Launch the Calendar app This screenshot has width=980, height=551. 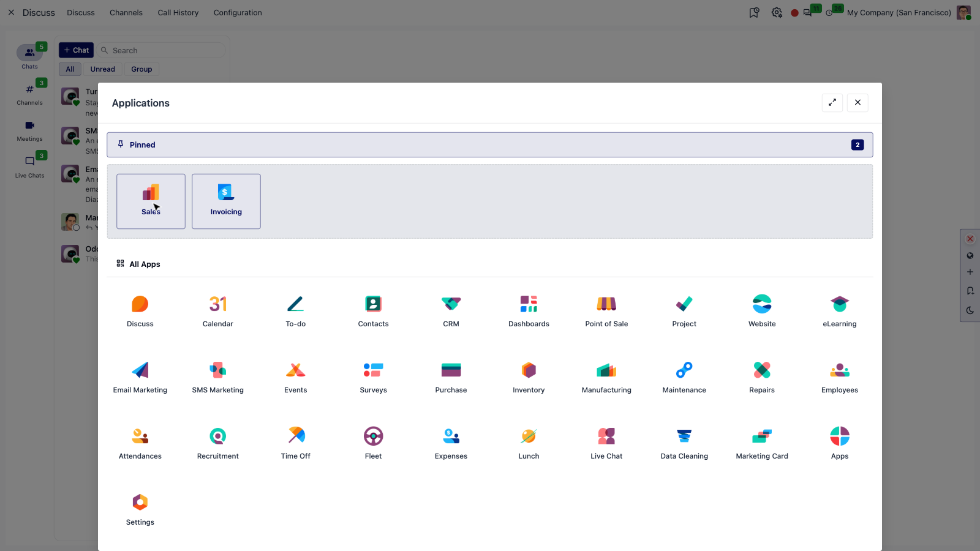point(218,311)
